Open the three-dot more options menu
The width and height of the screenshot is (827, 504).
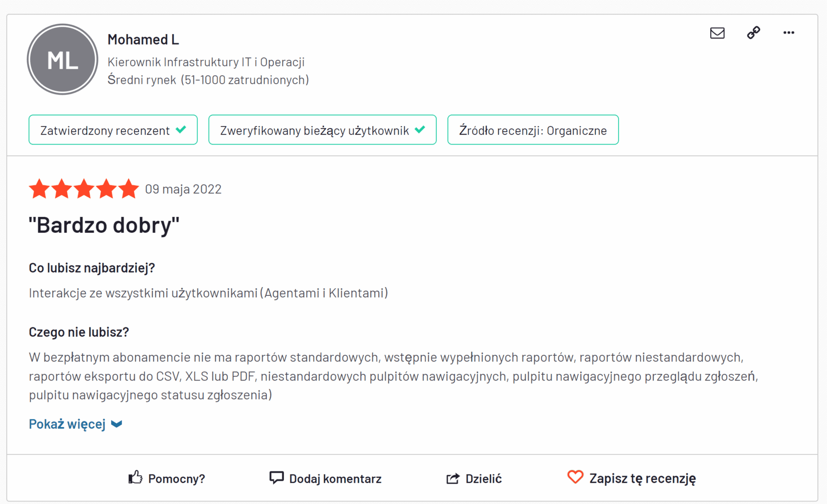(x=788, y=33)
